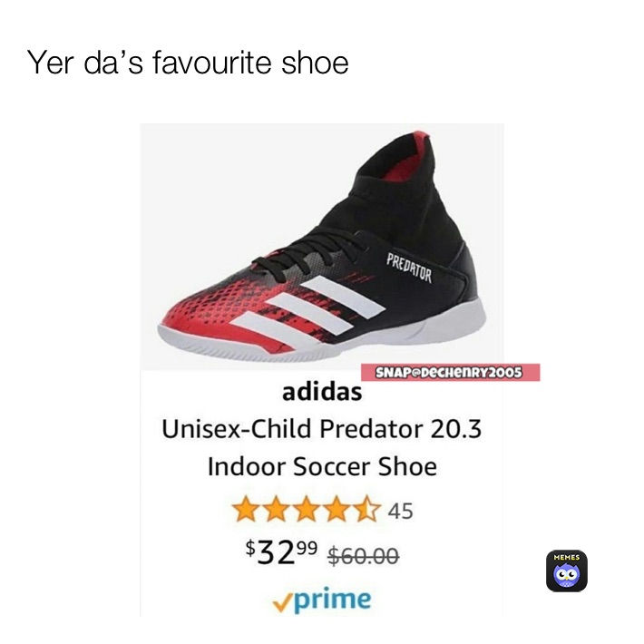644x644 pixels.
Task: Click the Snap@dechenry2005 watermark banner
Action: coord(450,373)
